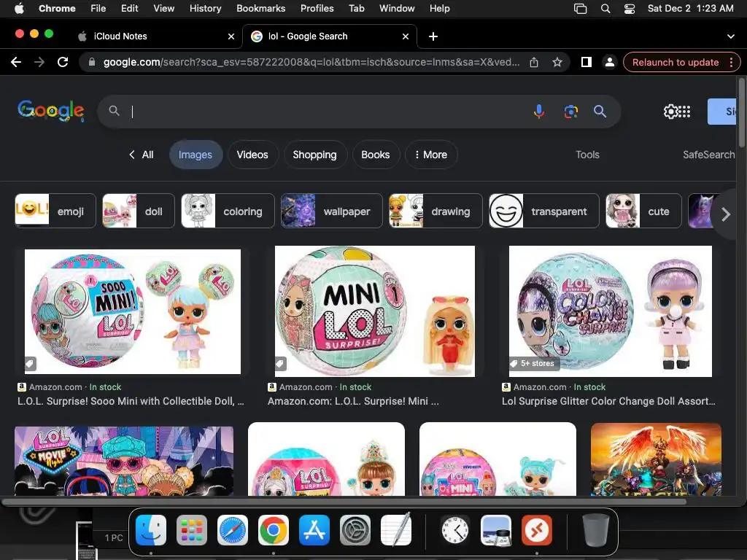Click into the Google search field
747x560 pixels.
(x=329, y=112)
